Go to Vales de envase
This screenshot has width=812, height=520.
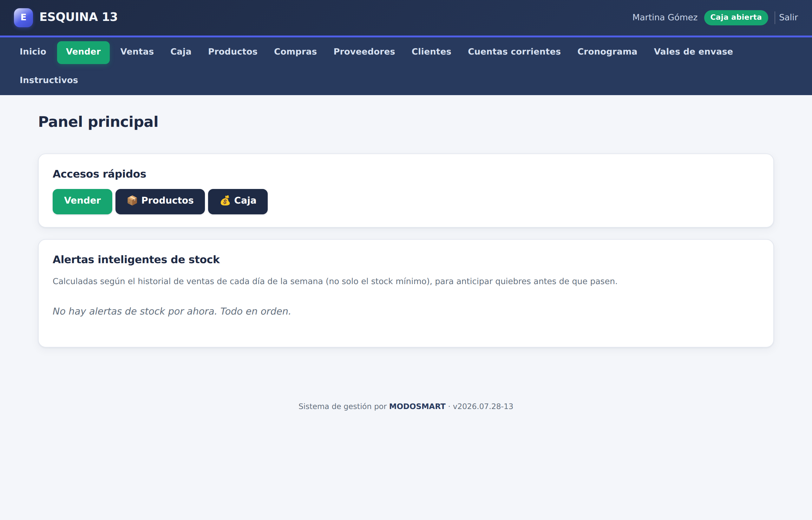point(693,52)
